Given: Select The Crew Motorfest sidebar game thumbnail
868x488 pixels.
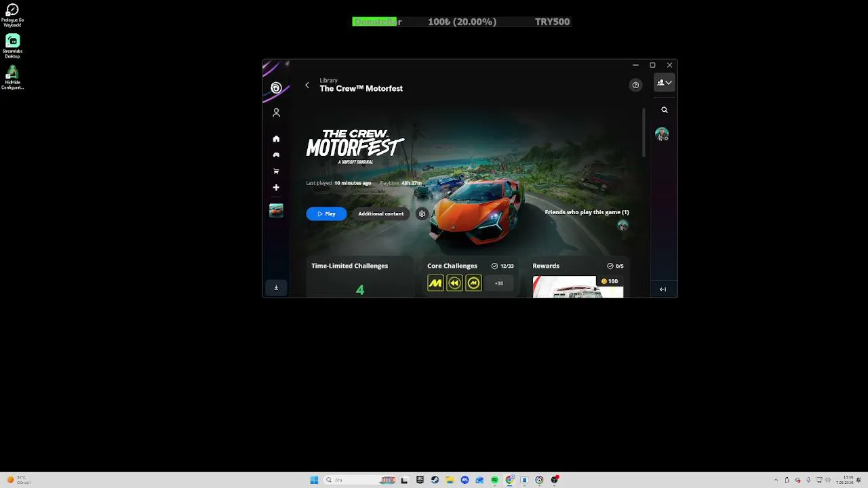Looking at the screenshot, I should tap(276, 211).
